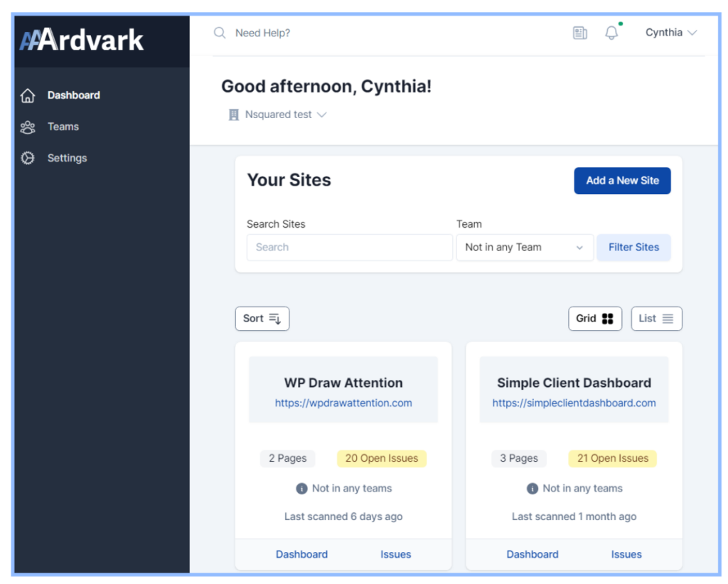Open search using the magnifier icon
Image resolution: width=728 pixels, height=584 pixels.
220,33
